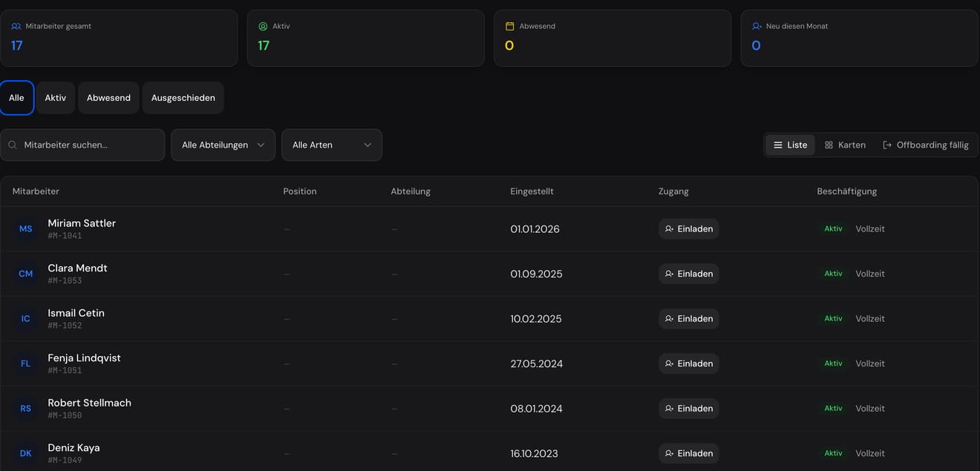The height and width of the screenshot is (471, 980).
Task: Click RS avatar of Robert Stellmach
Action: (26, 408)
